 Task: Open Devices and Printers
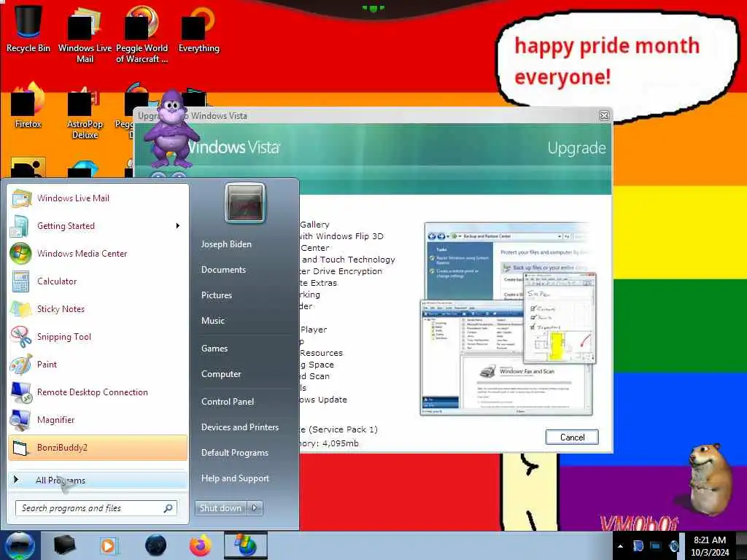[239, 427]
